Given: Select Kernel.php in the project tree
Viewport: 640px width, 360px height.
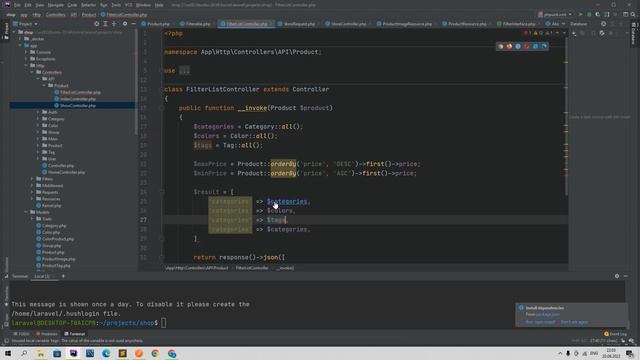Looking at the screenshot, I should (51, 205).
